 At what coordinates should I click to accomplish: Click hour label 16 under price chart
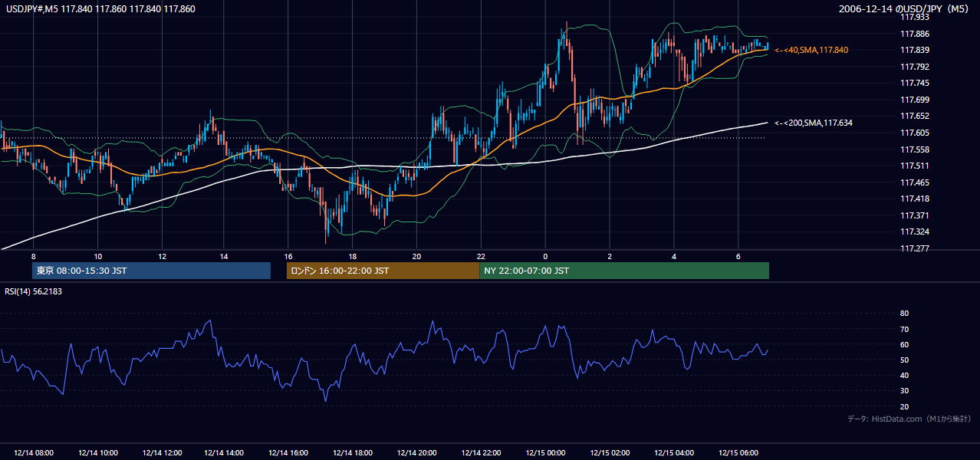point(288,256)
